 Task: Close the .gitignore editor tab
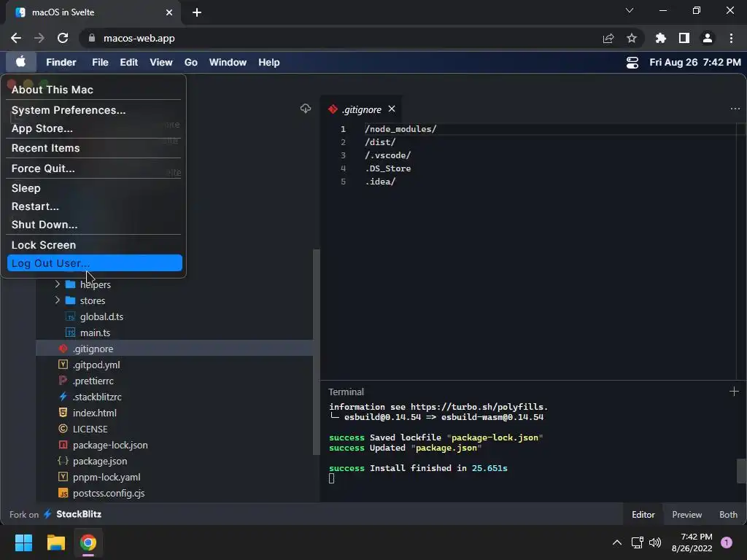coord(392,109)
